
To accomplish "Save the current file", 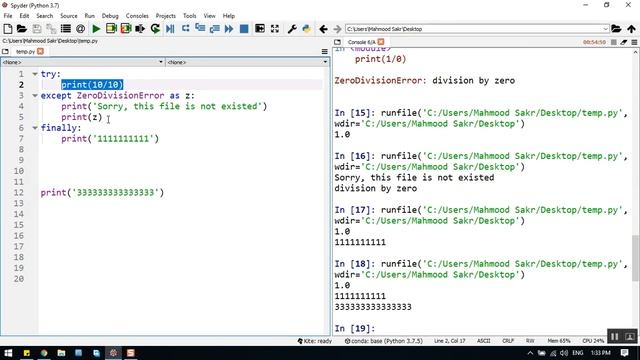I will pyautogui.click(x=37, y=29).
